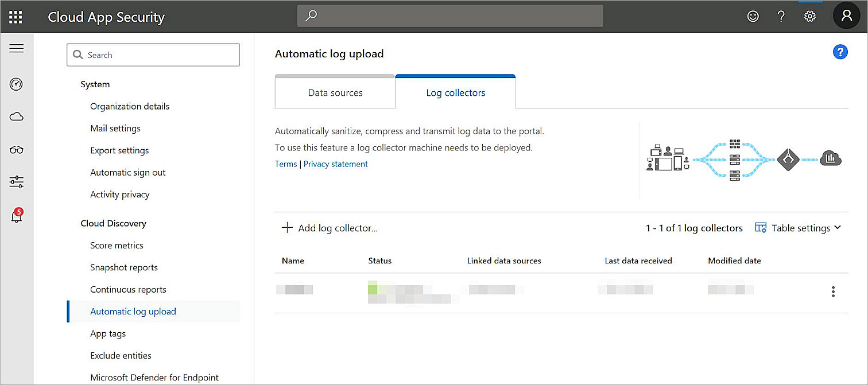868x385 pixels.
Task: Click the blue help circle icon
Action: (x=840, y=52)
